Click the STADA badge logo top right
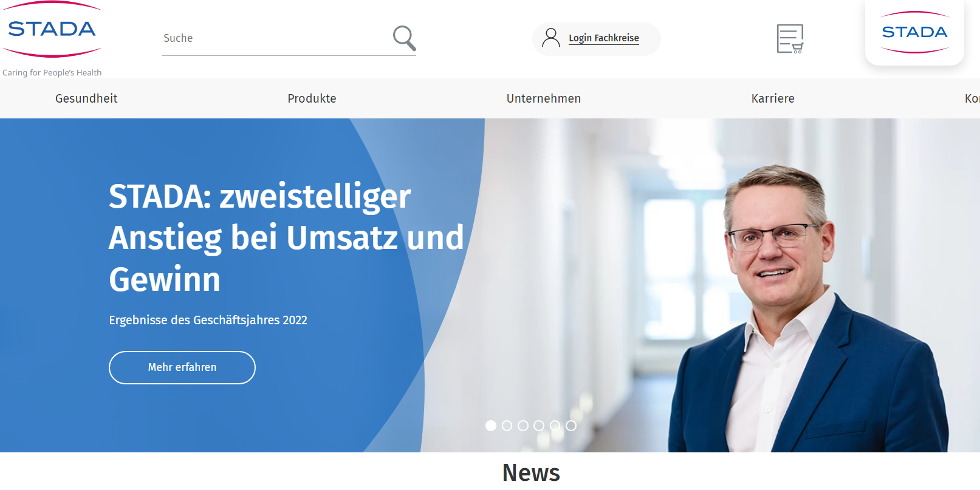 click(x=914, y=32)
